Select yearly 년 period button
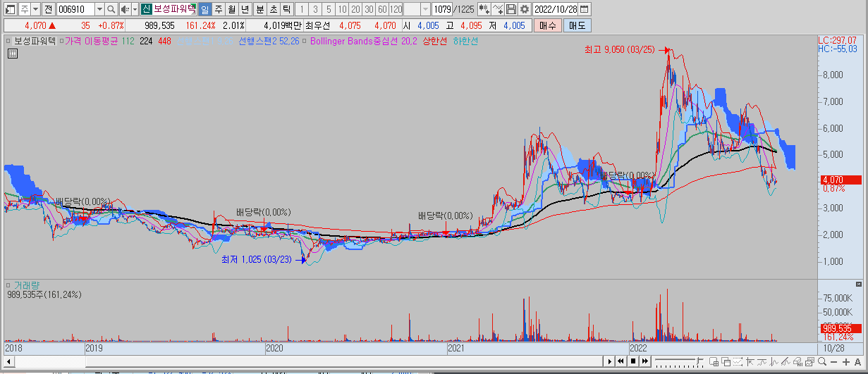This screenshot has height=374, width=868. click(x=245, y=9)
